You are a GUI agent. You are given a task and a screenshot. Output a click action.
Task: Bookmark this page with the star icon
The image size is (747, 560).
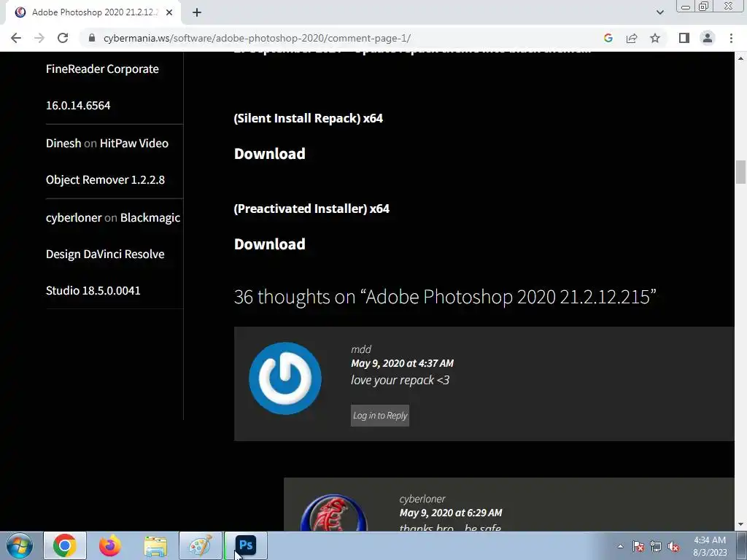point(655,38)
